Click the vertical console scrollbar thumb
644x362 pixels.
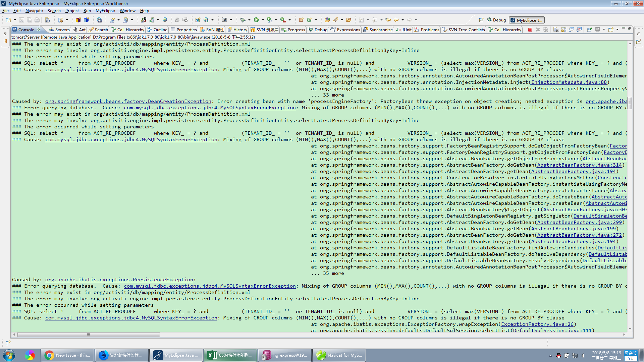[630, 103]
